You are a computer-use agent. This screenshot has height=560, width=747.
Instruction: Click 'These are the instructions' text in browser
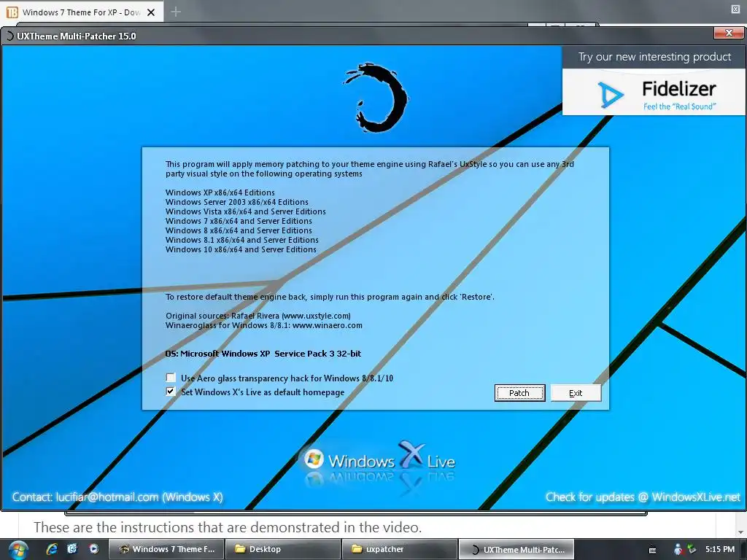click(228, 527)
